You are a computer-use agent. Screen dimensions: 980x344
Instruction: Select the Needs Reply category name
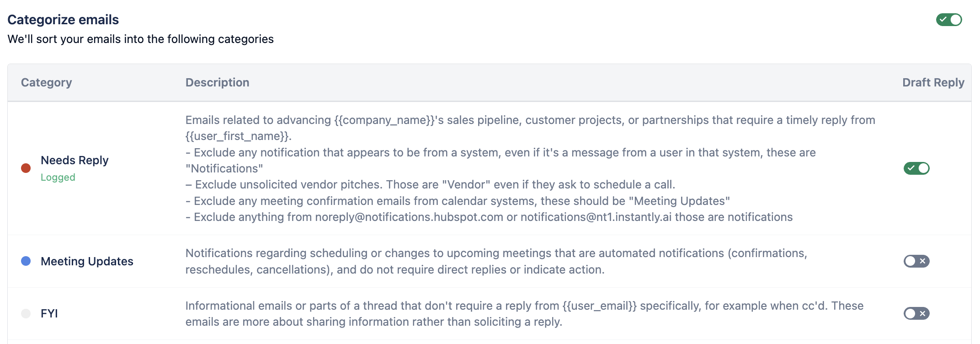(x=75, y=160)
